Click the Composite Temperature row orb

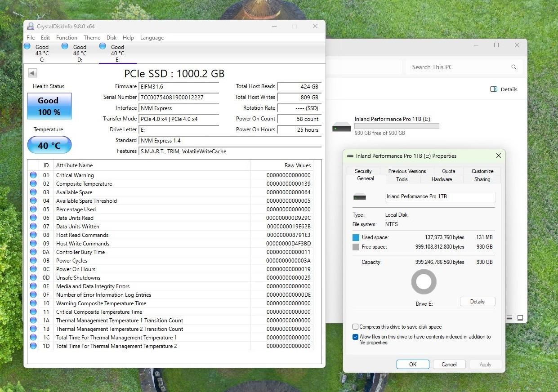(33, 184)
